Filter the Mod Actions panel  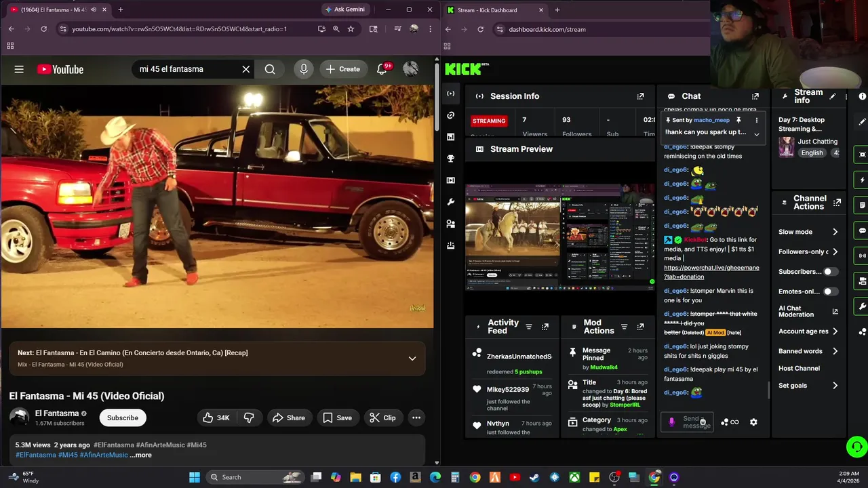pos(625,327)
